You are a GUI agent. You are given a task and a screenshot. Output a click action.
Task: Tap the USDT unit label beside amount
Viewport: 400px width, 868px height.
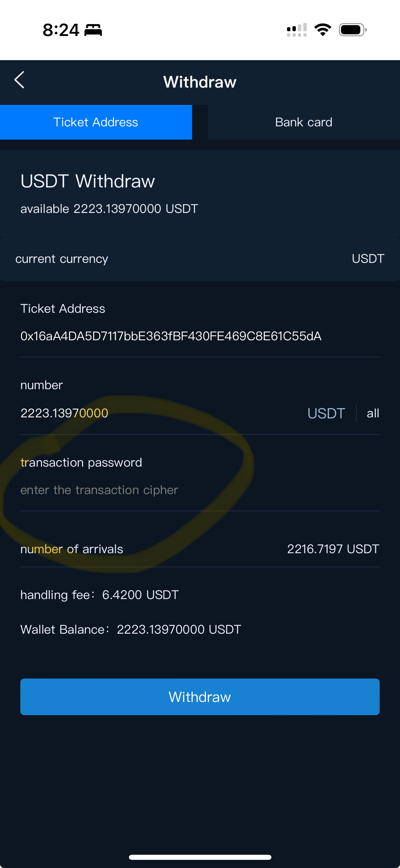(326, 413)
